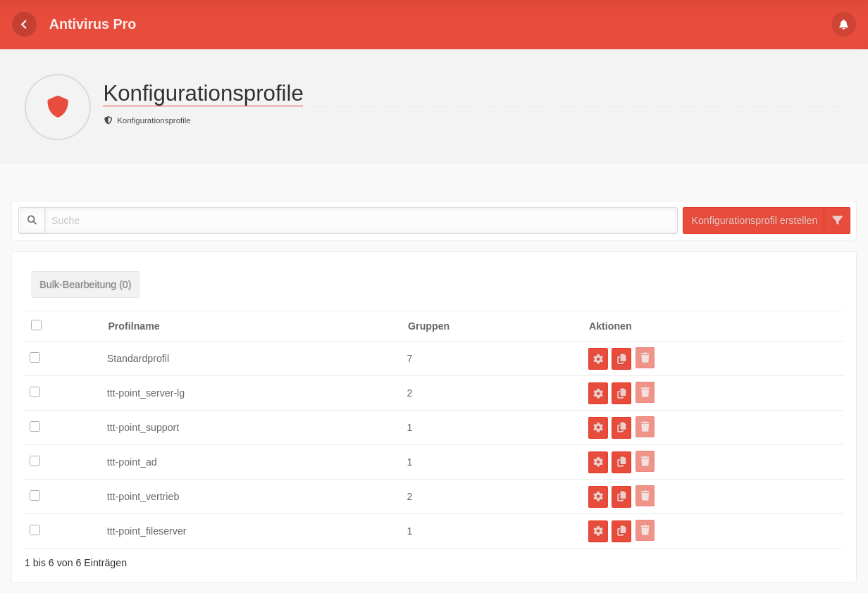Open gear settings for ttt-point_fileserver
Viewport: 868px width, 593px height.
coord(598,531)
